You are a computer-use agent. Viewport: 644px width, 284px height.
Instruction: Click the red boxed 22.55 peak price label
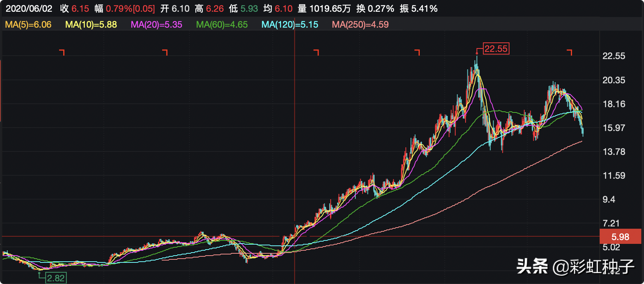(496, 49)
